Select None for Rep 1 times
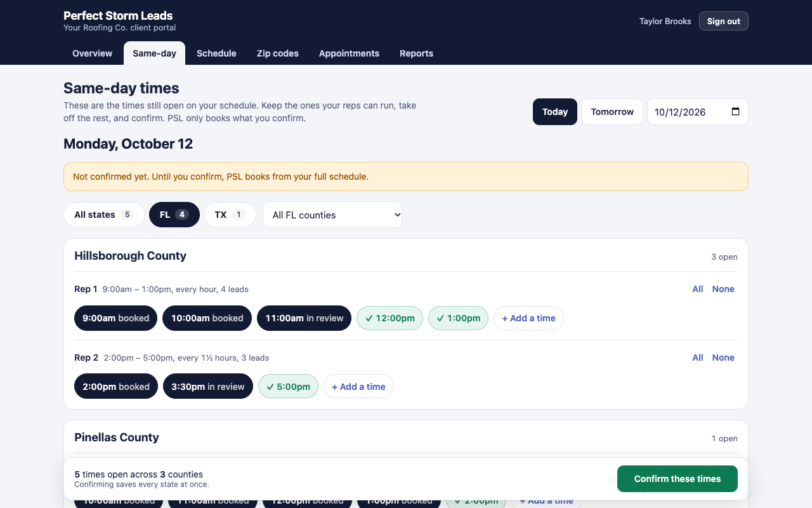Viewport: 812px width, 508px height. (x=723, y=289)
